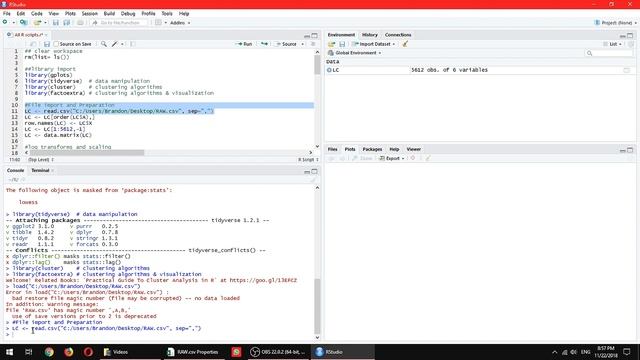This screenshot has width=640, height=360.
Task: Open the Source options dropdown arrow
Action: point(302,44)
